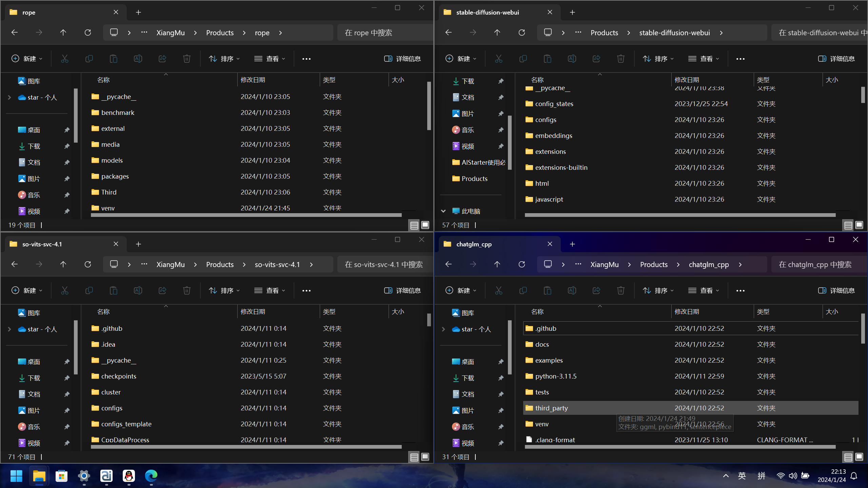Collapse 此电脑 in stable-diffusion-webui sidebar
The height and width of the screenshot is (488, 868).
pyautogui.click(x=443, y=211)
